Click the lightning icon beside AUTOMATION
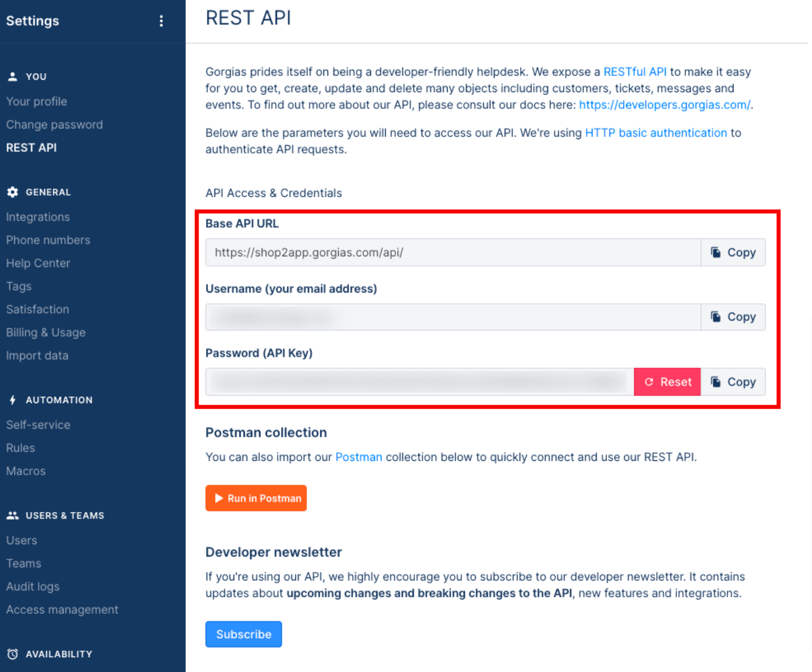 point(12,400)
